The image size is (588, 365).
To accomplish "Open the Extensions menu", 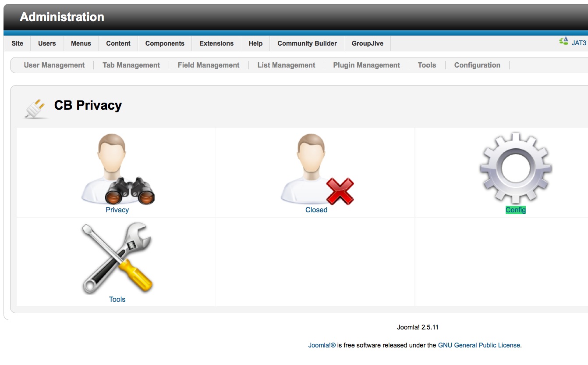I will point(216,43).
